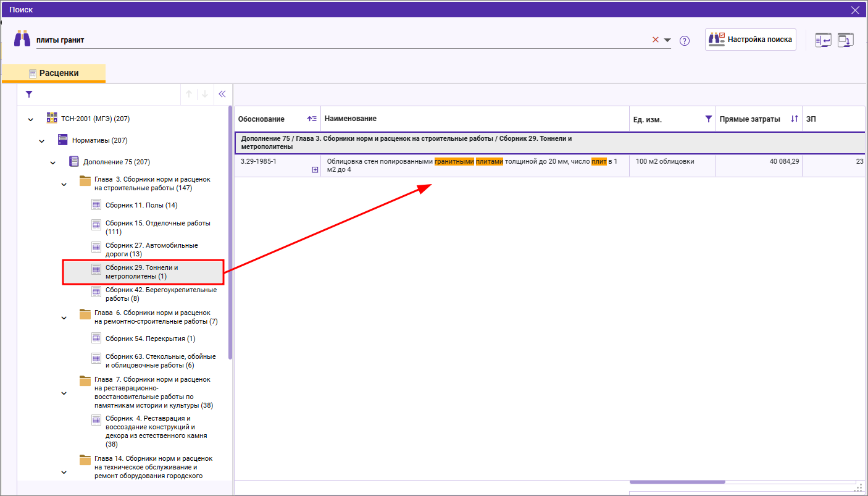Open Сборник 63. Стекольные, обойные работы
The image size is (868, 496).
(x=160, y=361)
